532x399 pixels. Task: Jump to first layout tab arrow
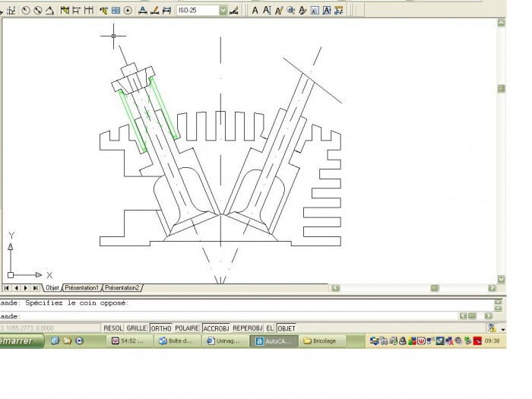click(6, 288)
